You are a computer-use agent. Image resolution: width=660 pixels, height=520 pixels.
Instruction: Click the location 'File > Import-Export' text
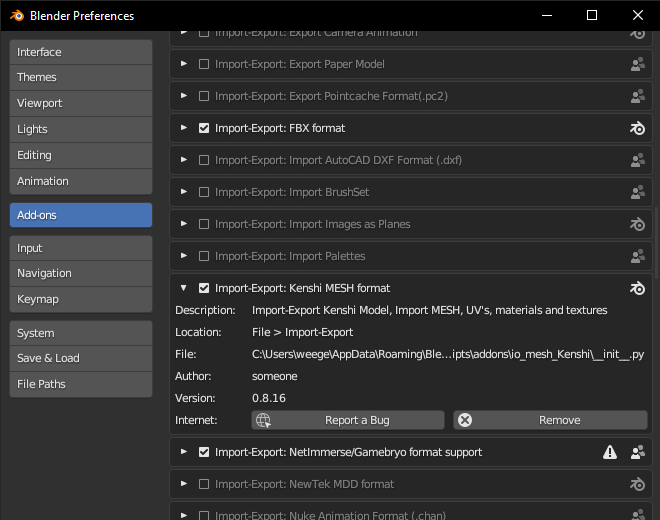(302, 332)
